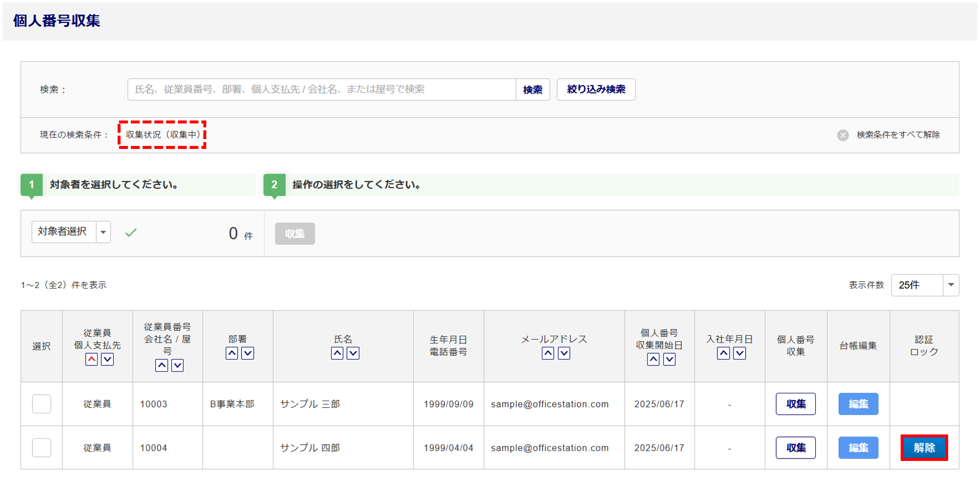
Task: Click the 検索 button
Action: coord(533,90)
